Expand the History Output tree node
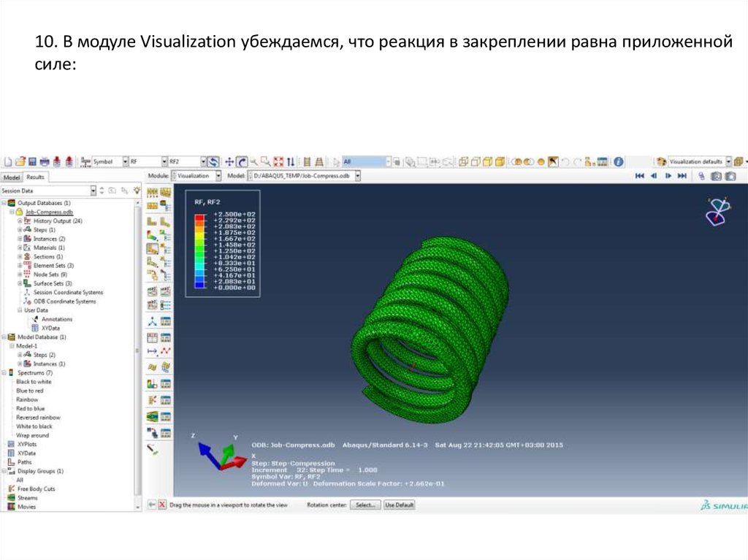The height and width of the screenshot is (560, 748). [x=20, y=220]
